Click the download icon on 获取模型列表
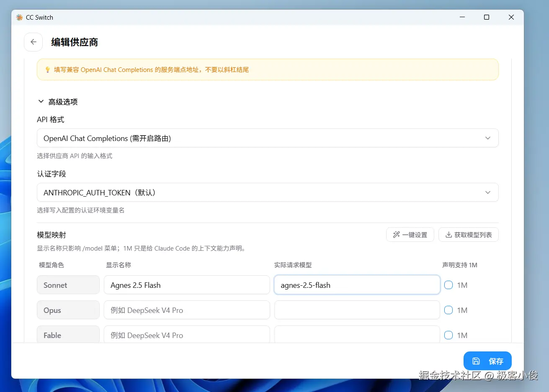549x392 pixels. click(448, 235)
